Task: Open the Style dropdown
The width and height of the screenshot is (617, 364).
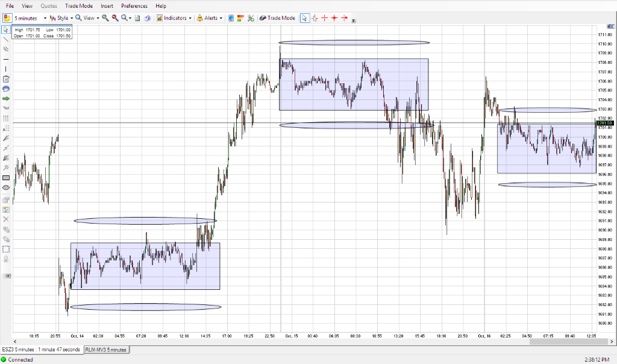Action: [62, 18]
